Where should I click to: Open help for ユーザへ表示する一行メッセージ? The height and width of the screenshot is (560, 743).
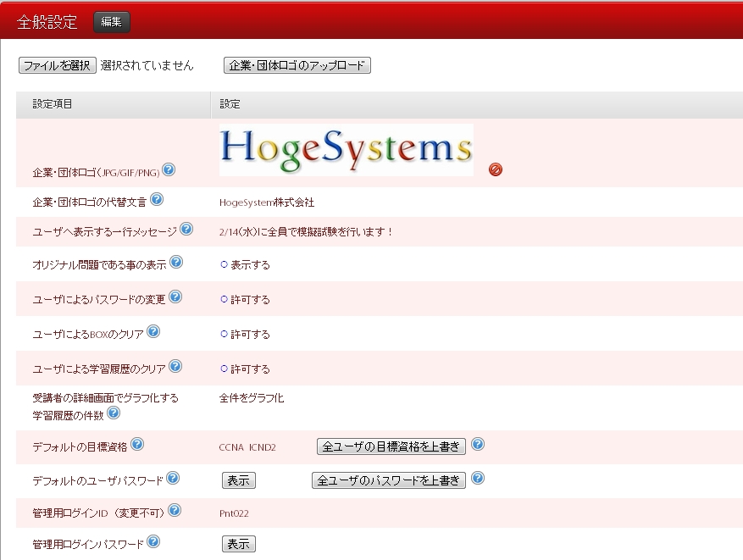[186, 229]
